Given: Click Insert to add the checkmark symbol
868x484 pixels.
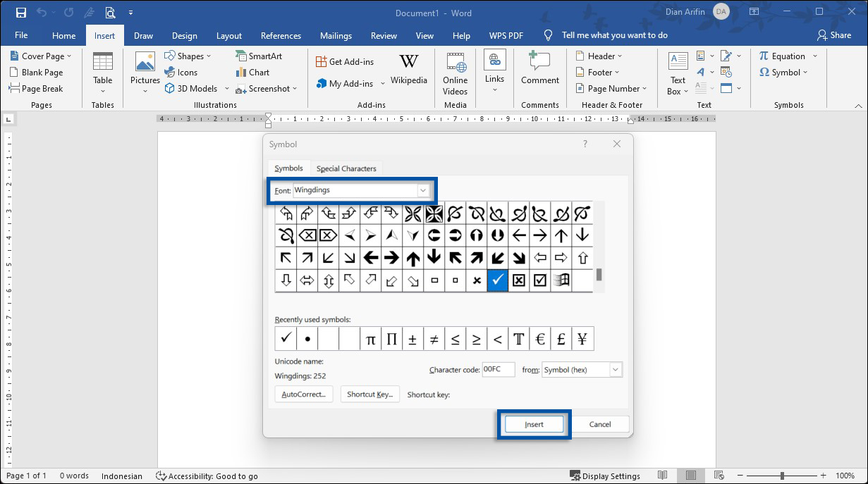Looking at the screenshot, I should (x=534, y=423).
